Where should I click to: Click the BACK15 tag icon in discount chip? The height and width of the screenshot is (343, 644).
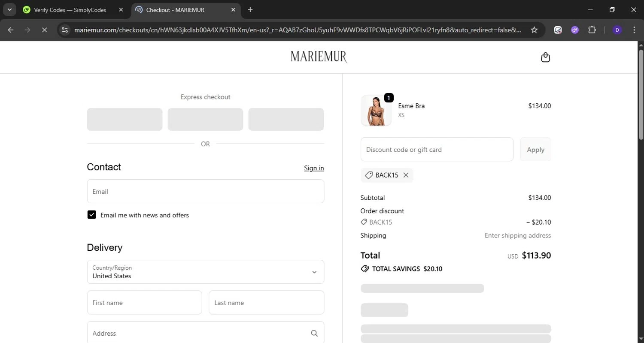[x=369, y=175]
